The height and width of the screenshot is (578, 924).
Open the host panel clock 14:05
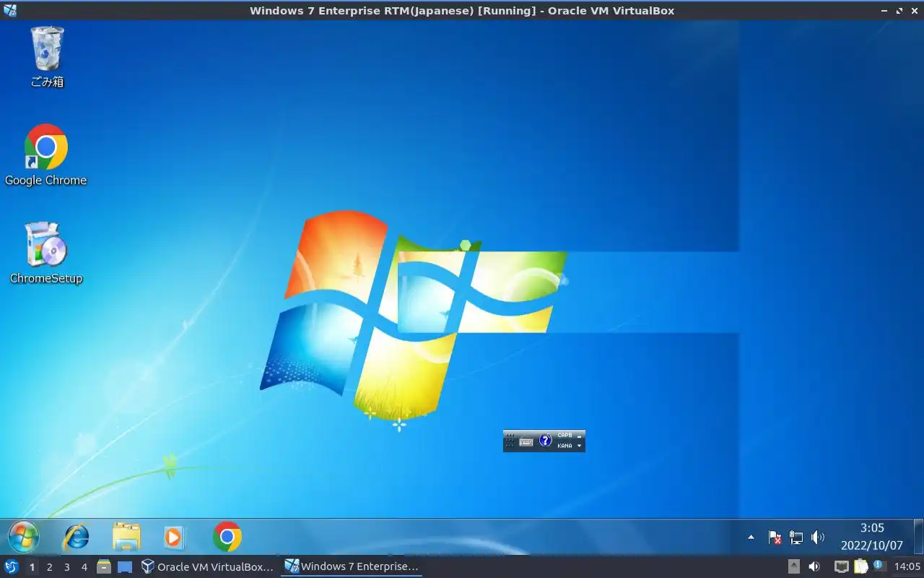[x=907, y=566]
